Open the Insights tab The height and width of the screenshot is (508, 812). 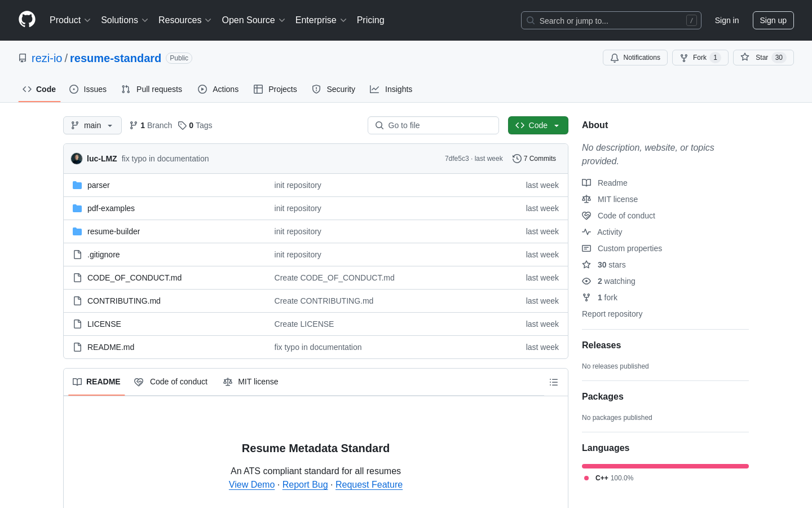tap(391, 89)
